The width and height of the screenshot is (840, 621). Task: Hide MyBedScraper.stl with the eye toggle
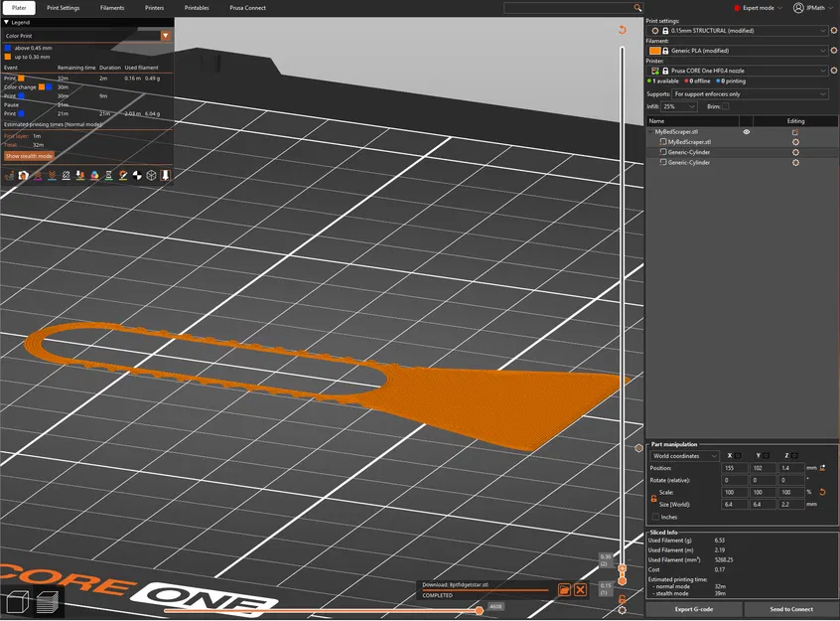(x=747, y=131)
